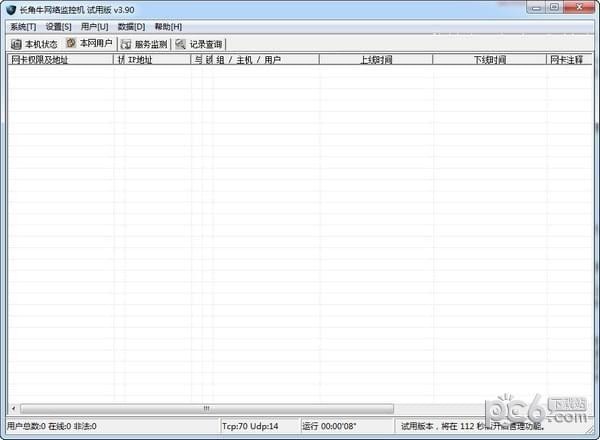Click the 运行 00:00'08" status entry
The width and height of the screenshot is (600, 440).
(x=329, y=426)
